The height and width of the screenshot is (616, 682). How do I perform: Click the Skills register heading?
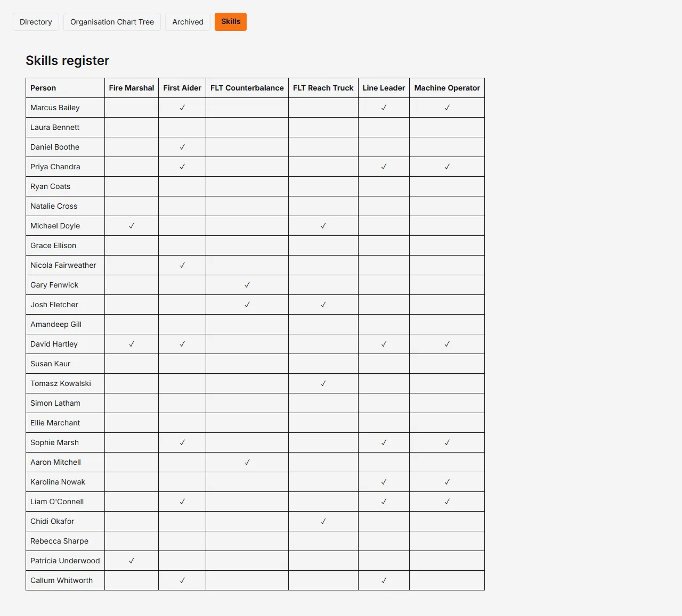67,61
